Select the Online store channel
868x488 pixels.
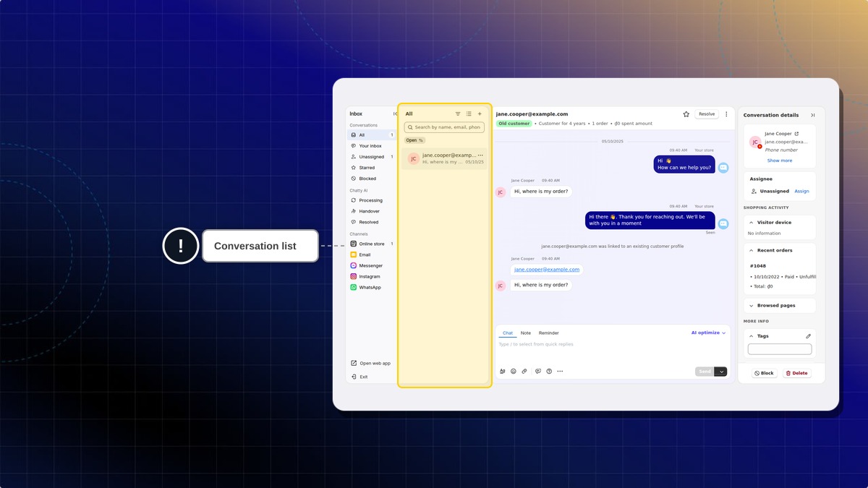(x=372, y=244)
